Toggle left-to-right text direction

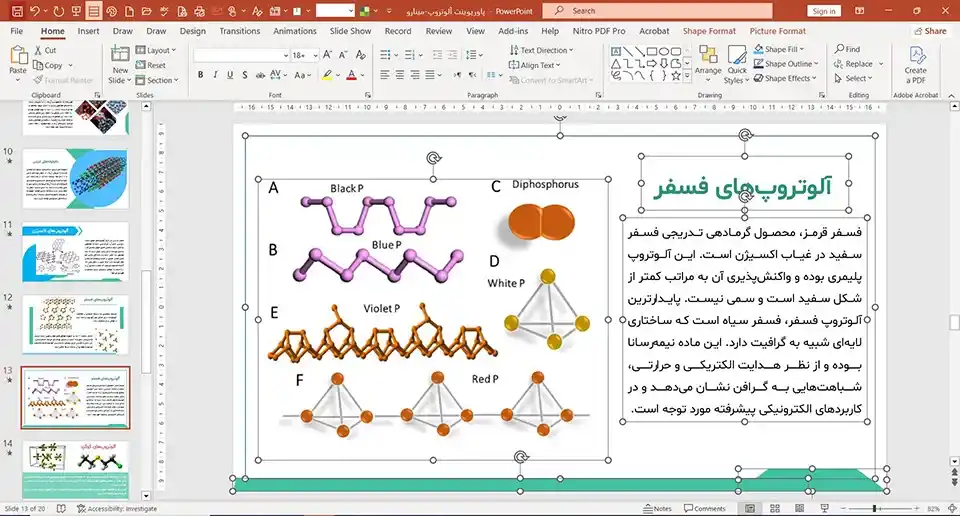pyautogui.click(x=457, y=75)
